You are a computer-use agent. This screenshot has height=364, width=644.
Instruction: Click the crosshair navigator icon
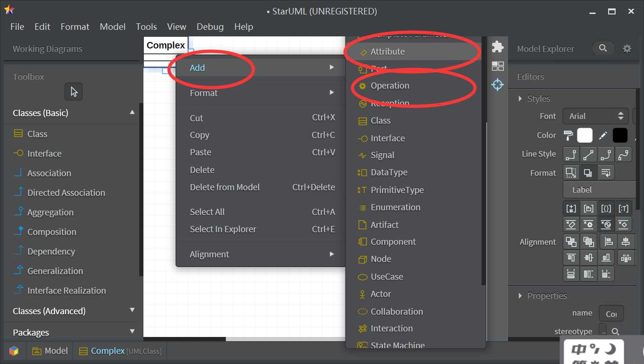click(x=498, y=85)
